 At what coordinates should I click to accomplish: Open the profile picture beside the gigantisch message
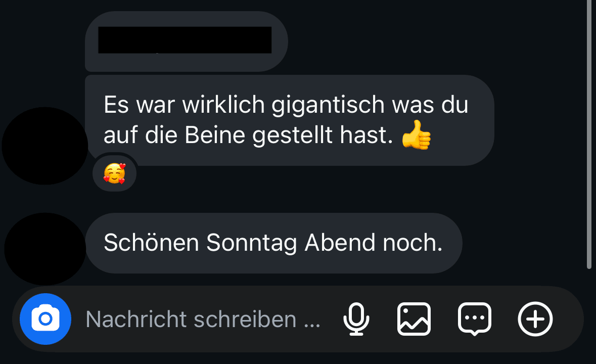coord(45,146)
